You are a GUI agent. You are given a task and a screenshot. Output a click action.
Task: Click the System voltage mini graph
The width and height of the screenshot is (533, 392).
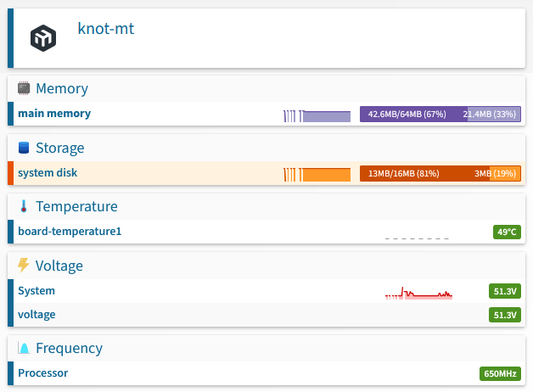click(x=418, y=293)
